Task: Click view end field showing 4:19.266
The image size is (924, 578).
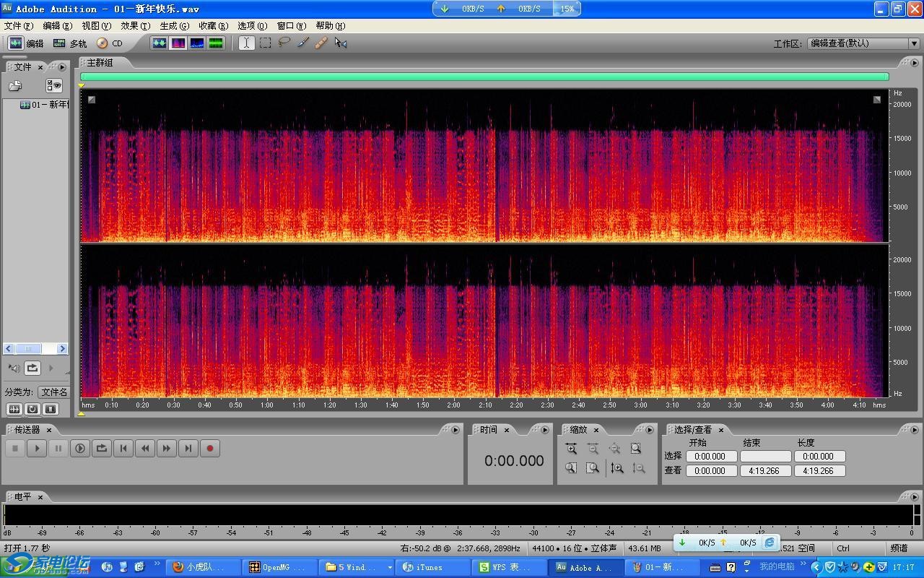Action: coord(765,470)
